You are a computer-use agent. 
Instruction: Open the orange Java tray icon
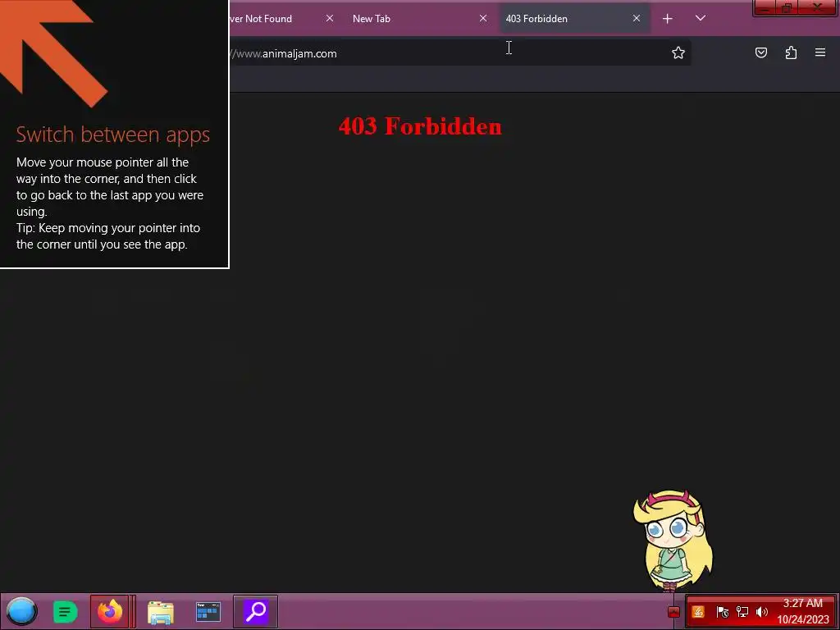[698, 612]
